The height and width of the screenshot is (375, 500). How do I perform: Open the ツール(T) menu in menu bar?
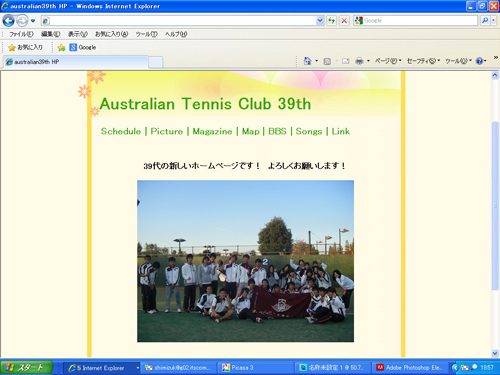tap(146, 34)
